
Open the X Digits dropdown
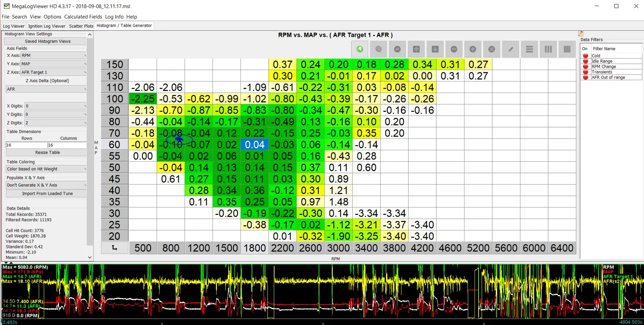click(x=56, y=106)
